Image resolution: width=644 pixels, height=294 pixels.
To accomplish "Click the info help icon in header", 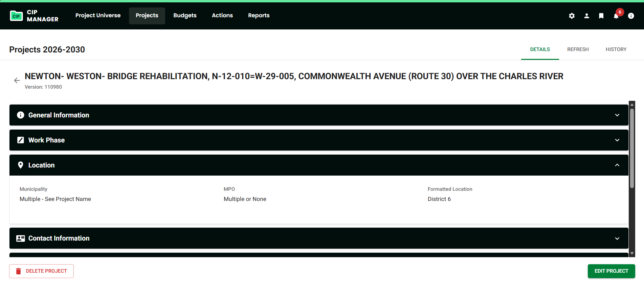I will (x=631, y=16).
